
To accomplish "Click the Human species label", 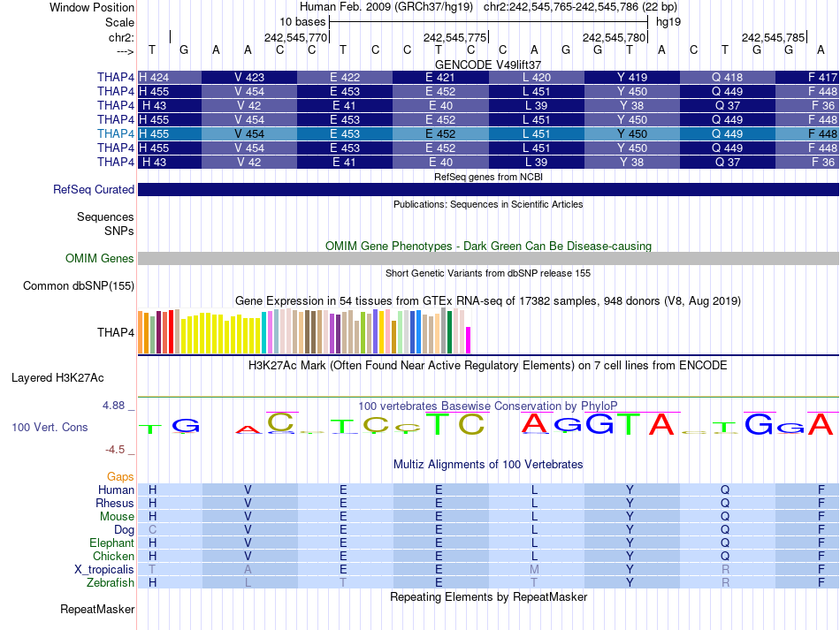I will pyautogui.click(x=116, y=490).
